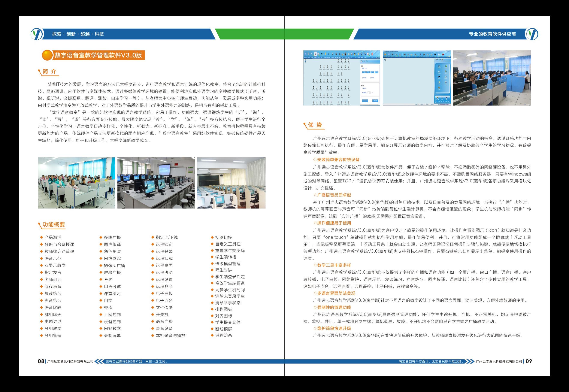This screenshot has width=569, height=392.
Task: Click the 同声传译 feature item
Action: tap(112, 244)
